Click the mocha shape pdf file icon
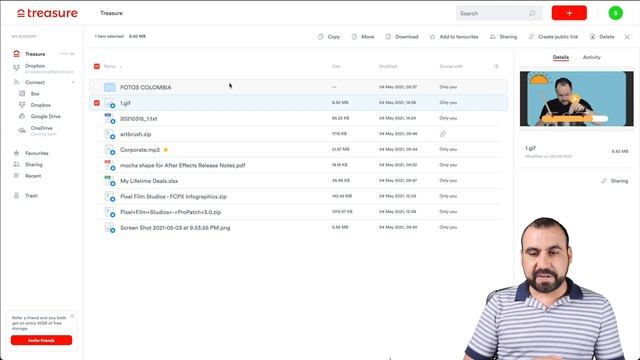The image size is (640, 360). (110, 165)
